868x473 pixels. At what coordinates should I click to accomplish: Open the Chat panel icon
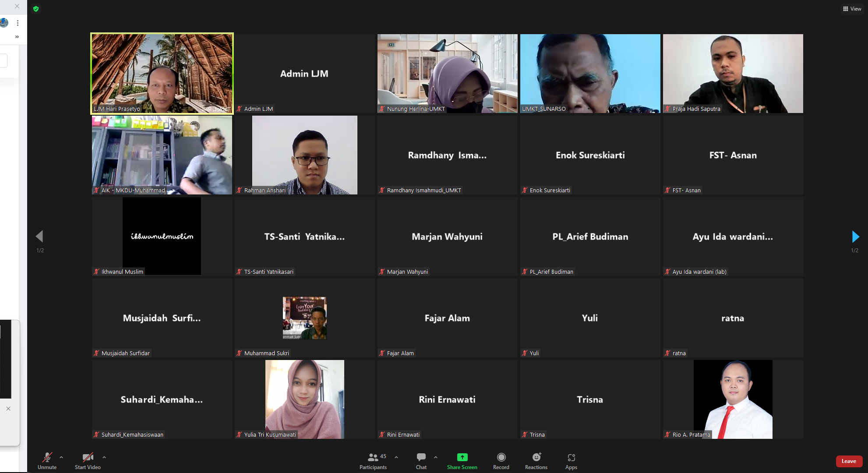(421, 458)
